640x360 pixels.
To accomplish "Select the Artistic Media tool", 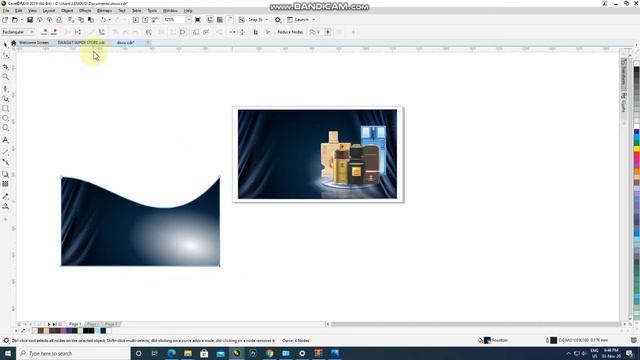I will [5, 98].
